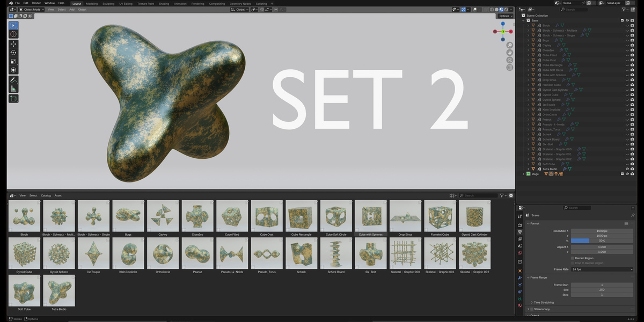Enable the Render Region checkbox
This screenshot has height=322, width=644.
tap(573, 258)
